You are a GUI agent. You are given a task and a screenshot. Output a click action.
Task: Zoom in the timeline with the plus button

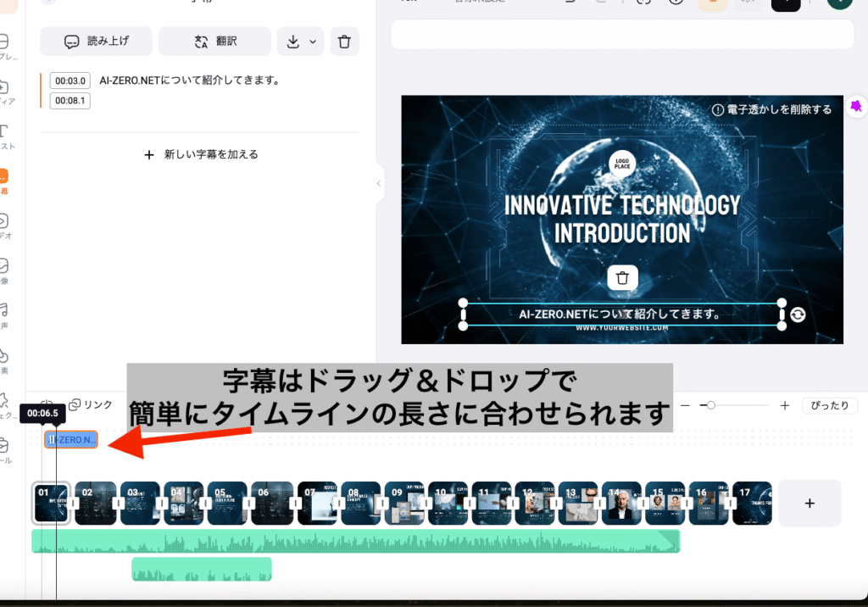[784, 405]
